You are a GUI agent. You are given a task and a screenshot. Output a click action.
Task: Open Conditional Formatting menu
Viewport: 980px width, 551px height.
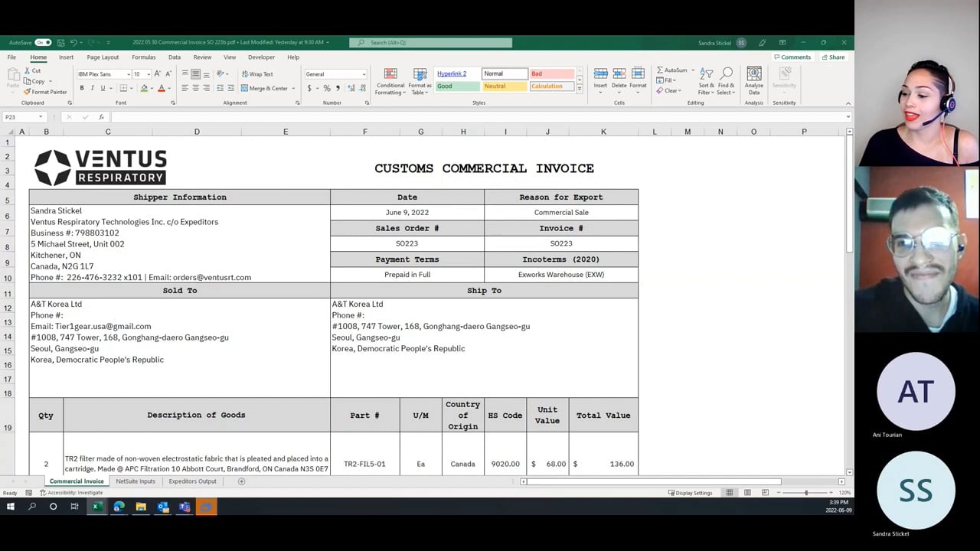point(390,82)
